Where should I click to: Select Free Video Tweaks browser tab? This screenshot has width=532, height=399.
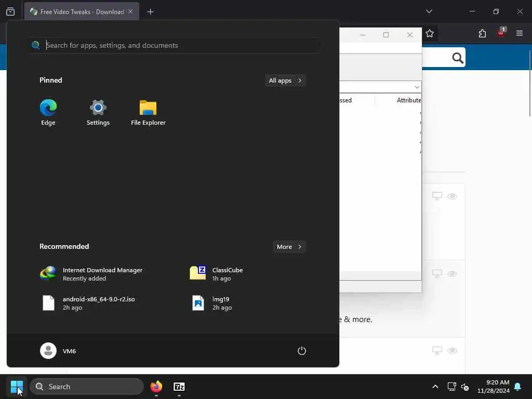82,11
